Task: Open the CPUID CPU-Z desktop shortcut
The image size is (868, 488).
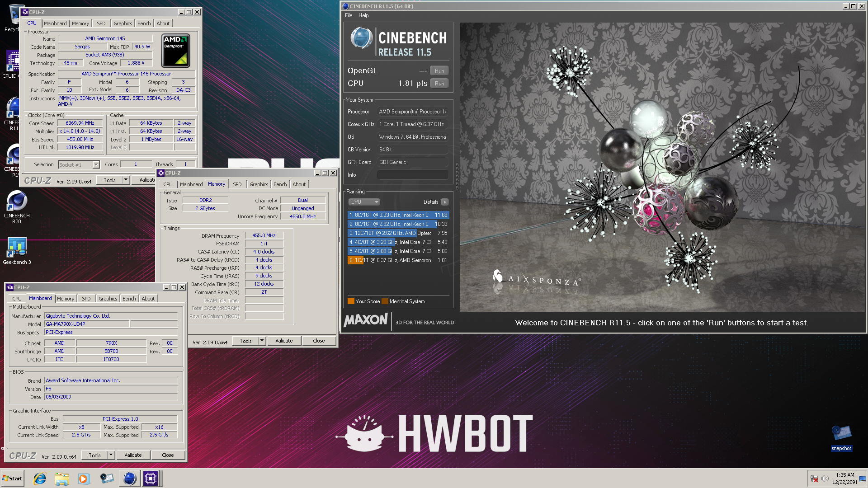Action: (x=12, y=64)
